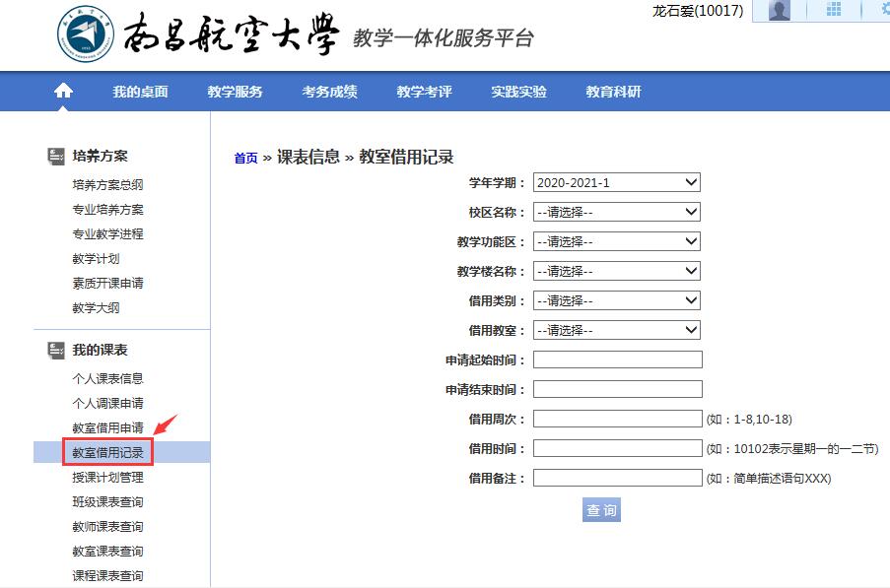The width and height of the screenshot is (890, 588).
Task: Click the university logo emblem
Action: tap(87, 34)
